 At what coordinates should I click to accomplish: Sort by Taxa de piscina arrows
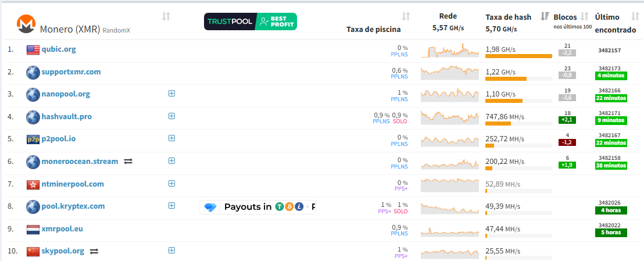[406, 16]
